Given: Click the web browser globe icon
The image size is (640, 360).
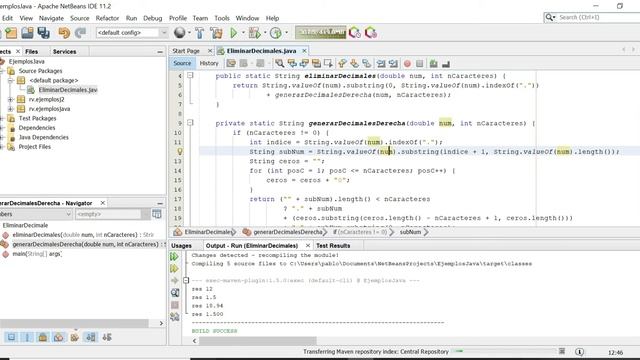Looking at the screenshot, I should tap(180, 33).
